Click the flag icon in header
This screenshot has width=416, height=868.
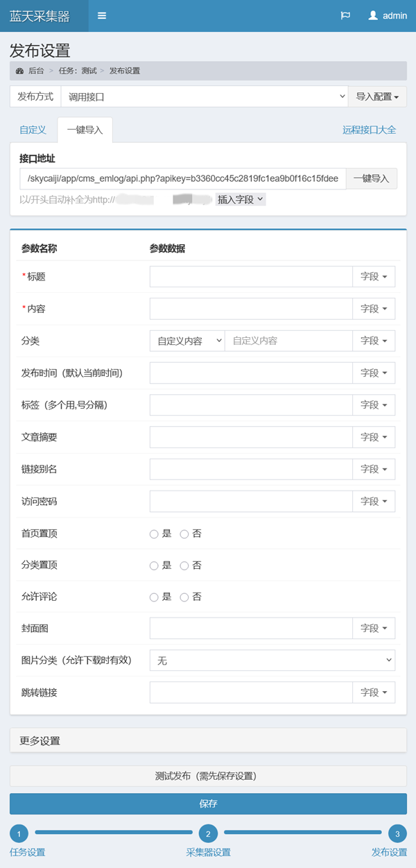click(345, 16)
